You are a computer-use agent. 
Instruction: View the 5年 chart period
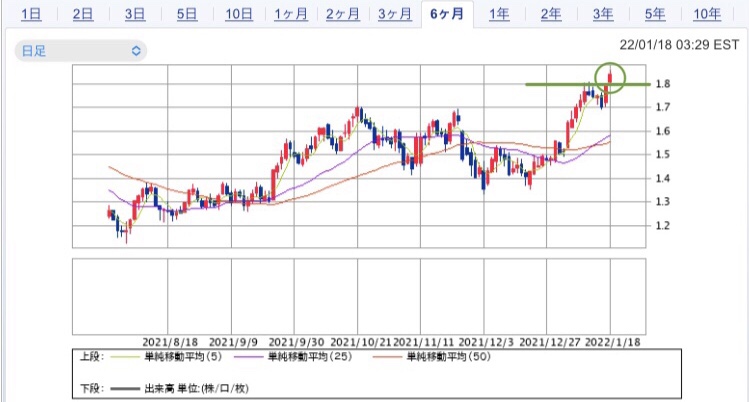655,14
